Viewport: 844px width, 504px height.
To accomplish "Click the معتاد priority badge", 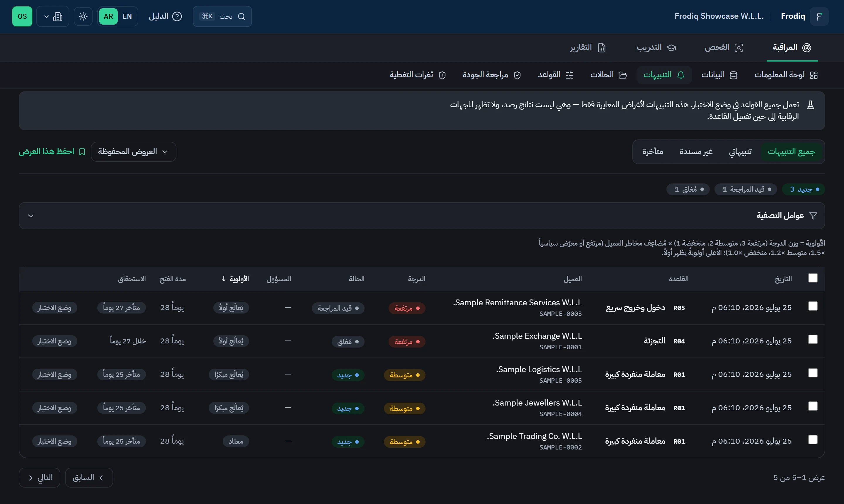I will (x=236, y=441).
